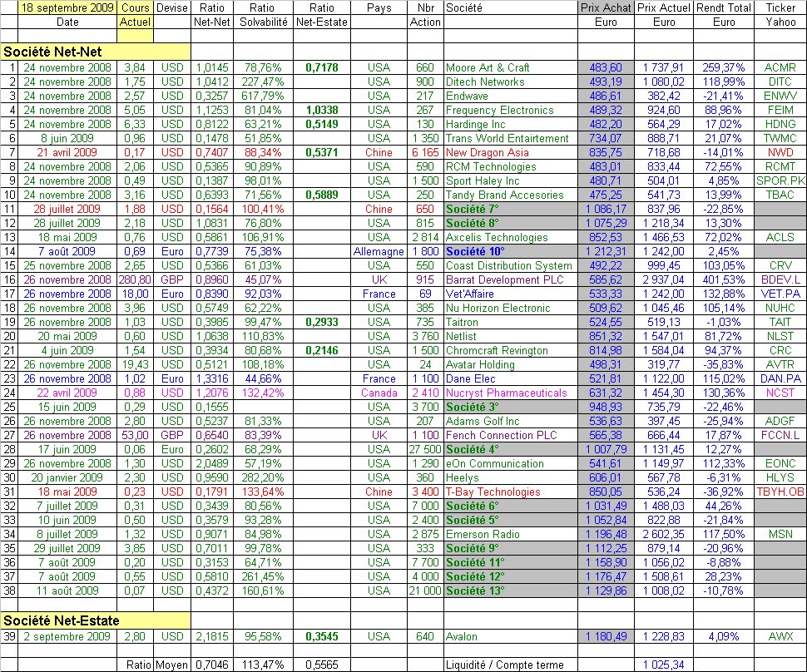
Task: Select the blue 'Société 10°' cell
Action: (511, 252)
